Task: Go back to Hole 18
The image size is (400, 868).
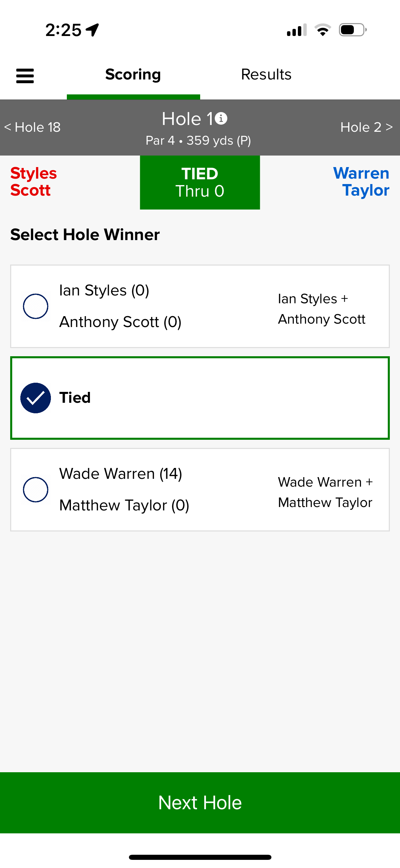Action: point(32,127)
